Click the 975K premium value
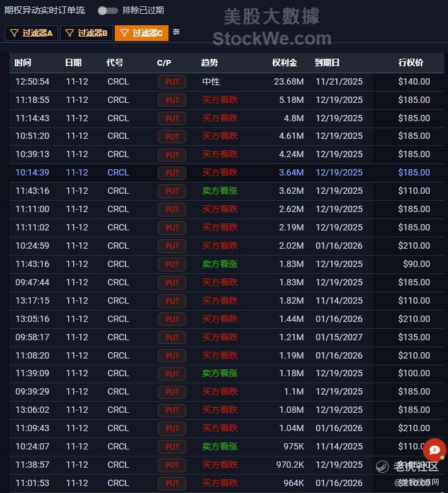448x493 pixels. [x=293, y=446]
